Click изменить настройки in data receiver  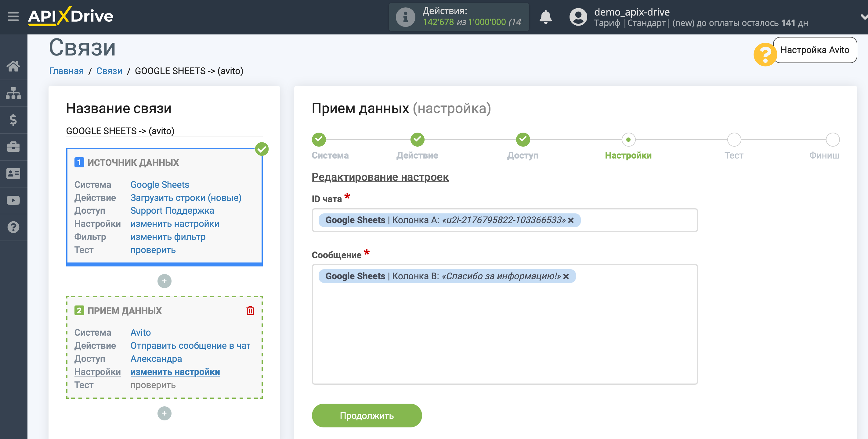coord(175,372)
